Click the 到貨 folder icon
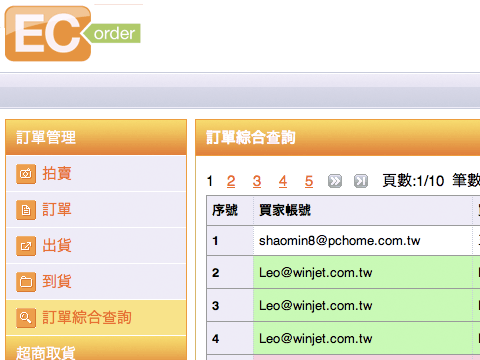This screenshot has width=480, height=360. 26,282
